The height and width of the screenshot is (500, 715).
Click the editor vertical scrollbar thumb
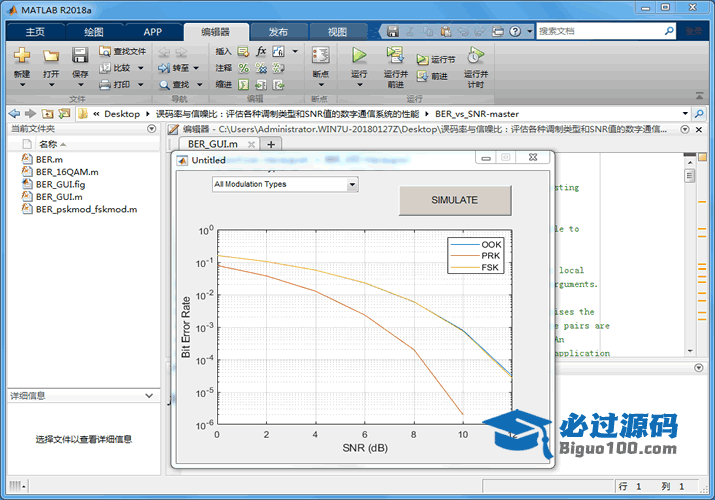[x=690, y=175]
